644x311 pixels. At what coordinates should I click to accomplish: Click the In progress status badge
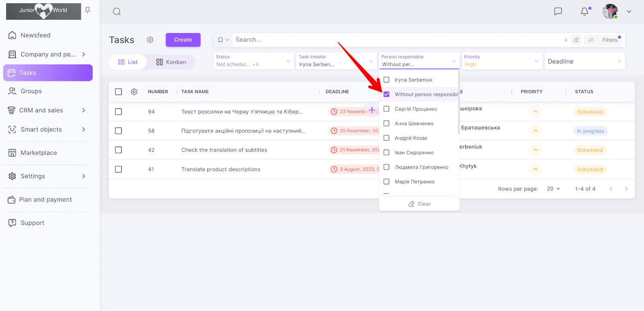click(590, 131)
